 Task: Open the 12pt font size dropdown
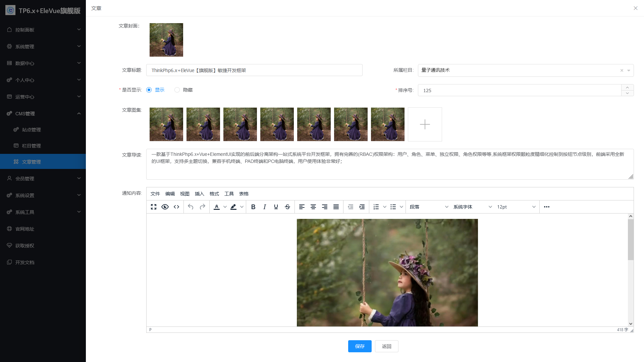[x=516, y=207]
